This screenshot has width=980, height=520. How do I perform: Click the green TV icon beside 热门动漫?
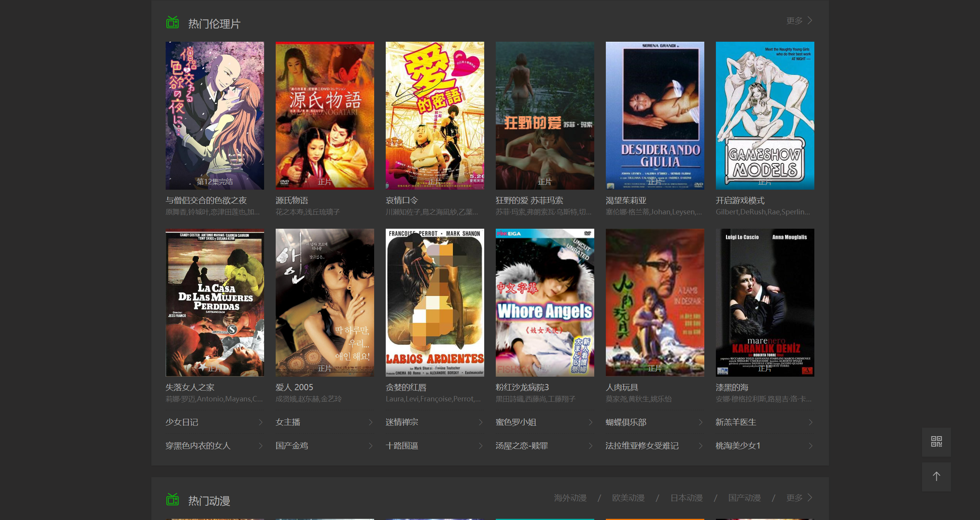pos(173,500)
